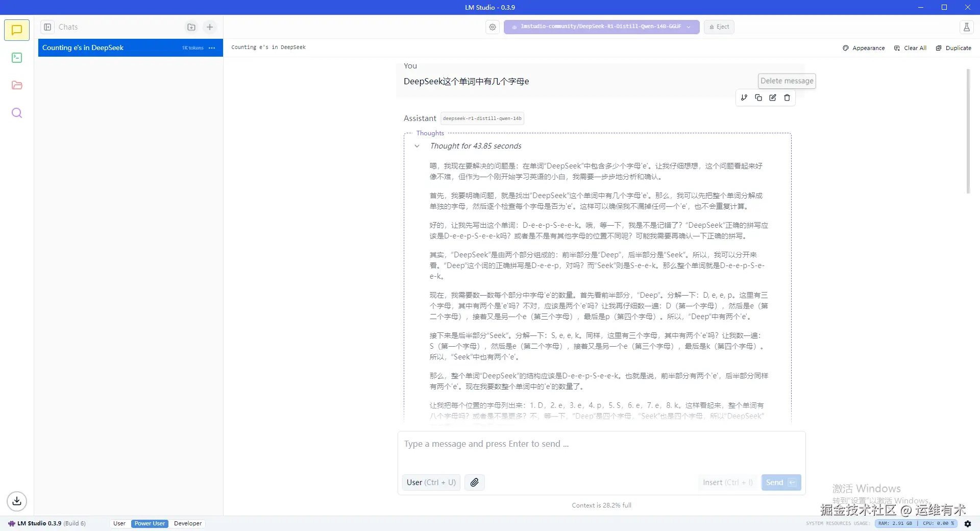Edit the user message
Viewport: 980px width, 531px height.
(x=773, y=98)
